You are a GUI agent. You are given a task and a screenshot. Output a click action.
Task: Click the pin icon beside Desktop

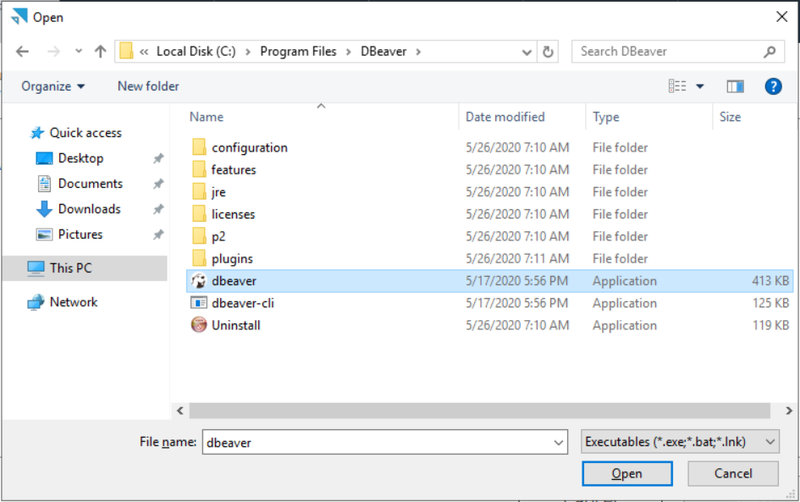[158, 159]
